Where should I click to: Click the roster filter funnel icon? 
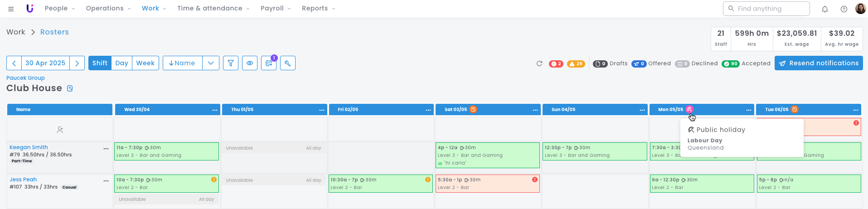[x=231, y=63]
